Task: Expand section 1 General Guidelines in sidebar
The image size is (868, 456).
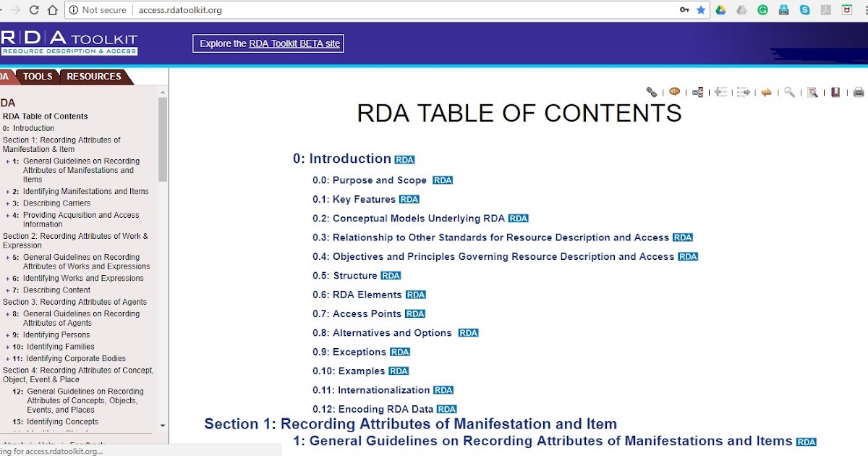Action: [x=7, y=161]
